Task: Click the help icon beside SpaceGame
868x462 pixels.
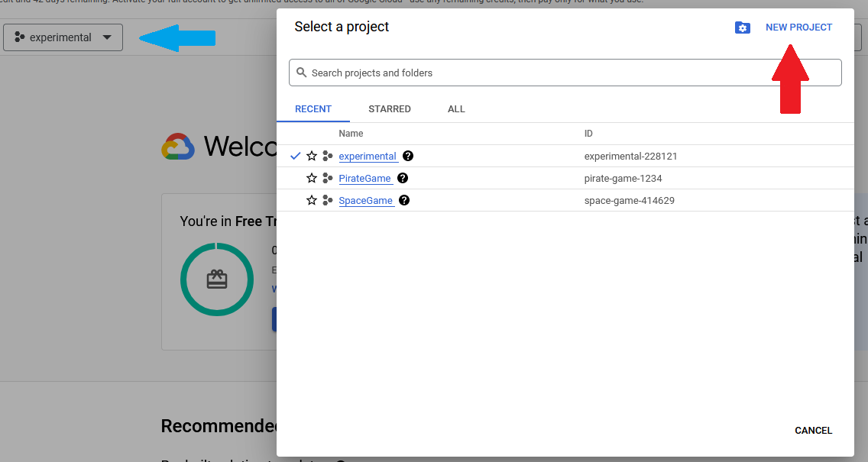Action: tap(403, 200)
